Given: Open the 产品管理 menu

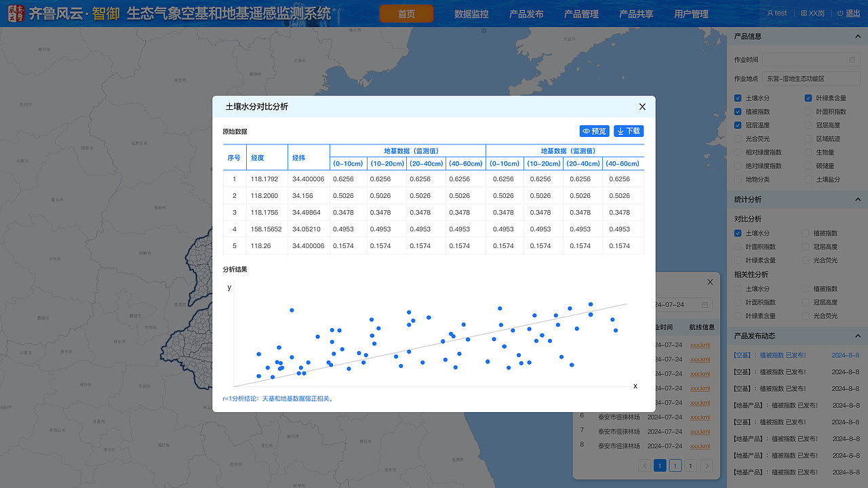Looking at the screenshot, I should tap(581, 14).
